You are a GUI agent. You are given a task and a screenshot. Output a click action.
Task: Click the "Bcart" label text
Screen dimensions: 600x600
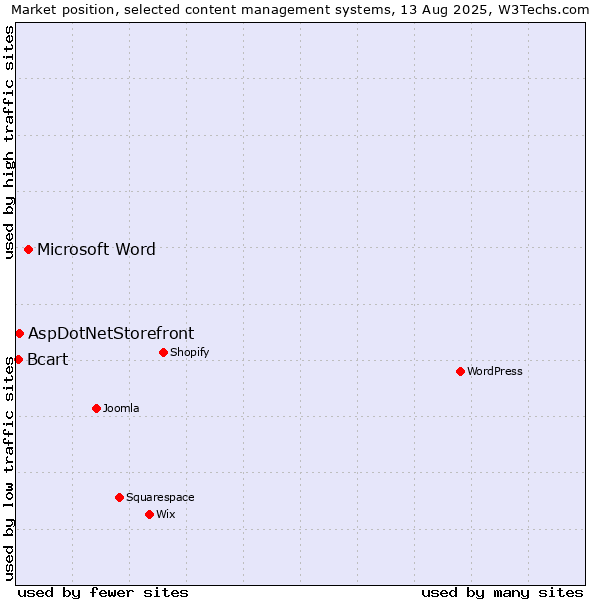tap(48, 359)
